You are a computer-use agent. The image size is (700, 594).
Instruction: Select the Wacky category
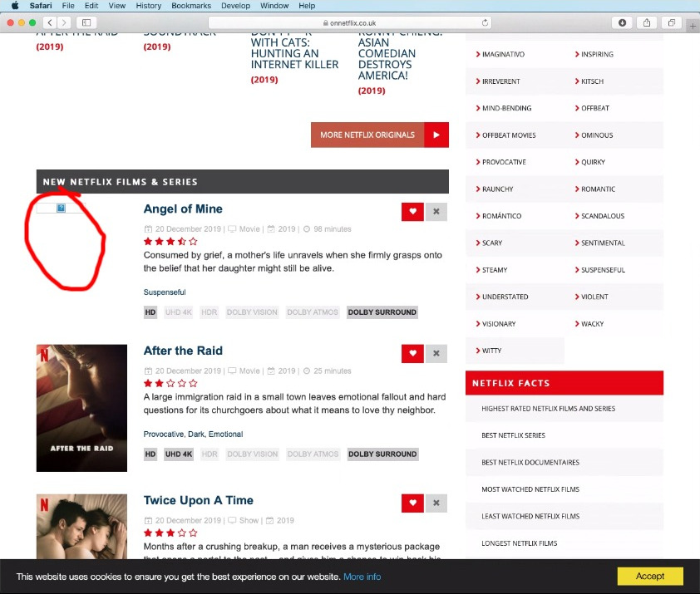[x=592, y=324]
